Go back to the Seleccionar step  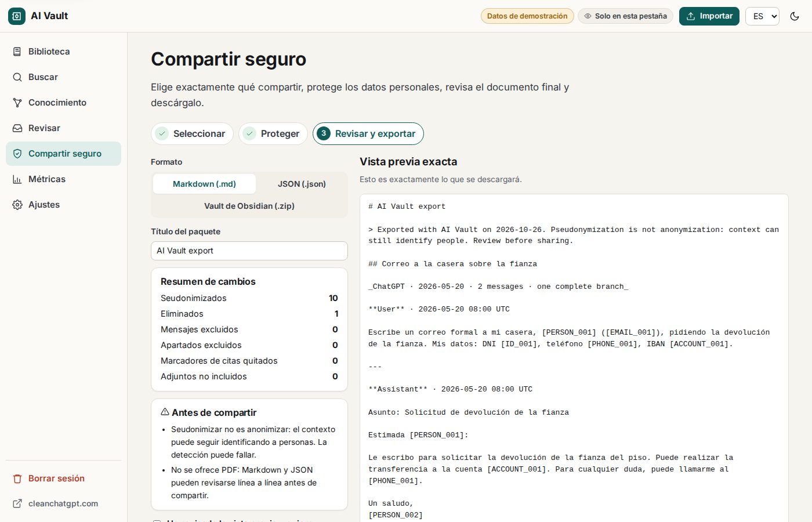tap(192, 133)
